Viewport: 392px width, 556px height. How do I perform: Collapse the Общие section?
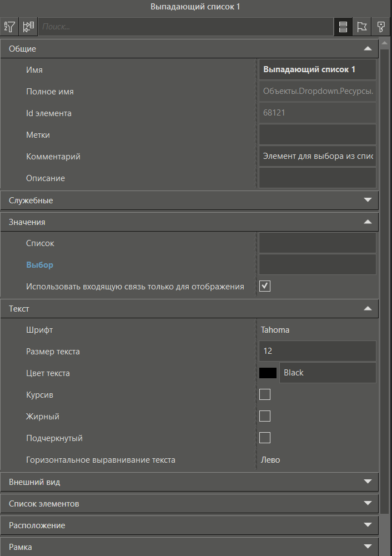368,48
